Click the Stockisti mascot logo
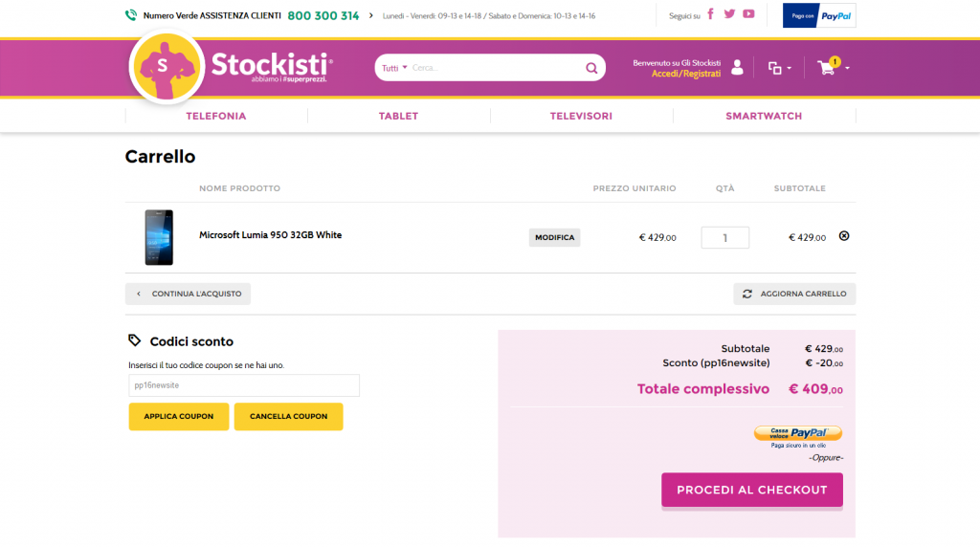Screen dimensions: 980x547 tap(167, 66)
